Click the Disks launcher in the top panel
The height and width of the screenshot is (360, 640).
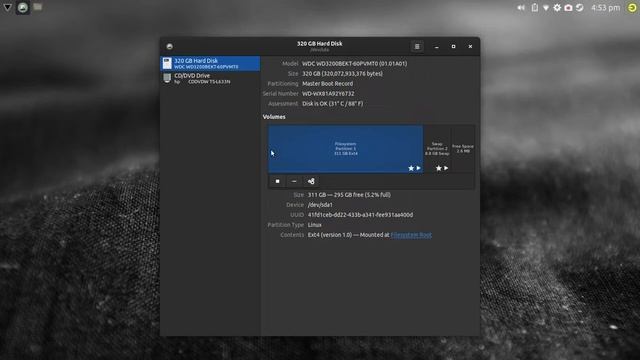[23, 7]
